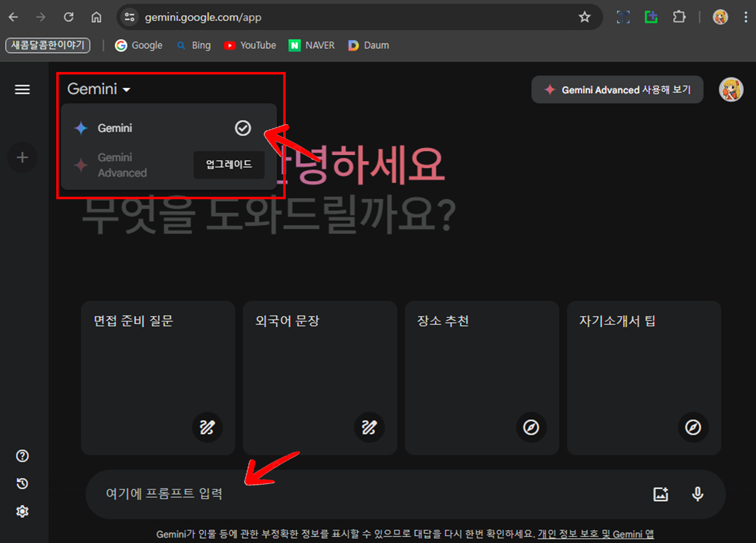Click the address bar URL

coord(203,17)
